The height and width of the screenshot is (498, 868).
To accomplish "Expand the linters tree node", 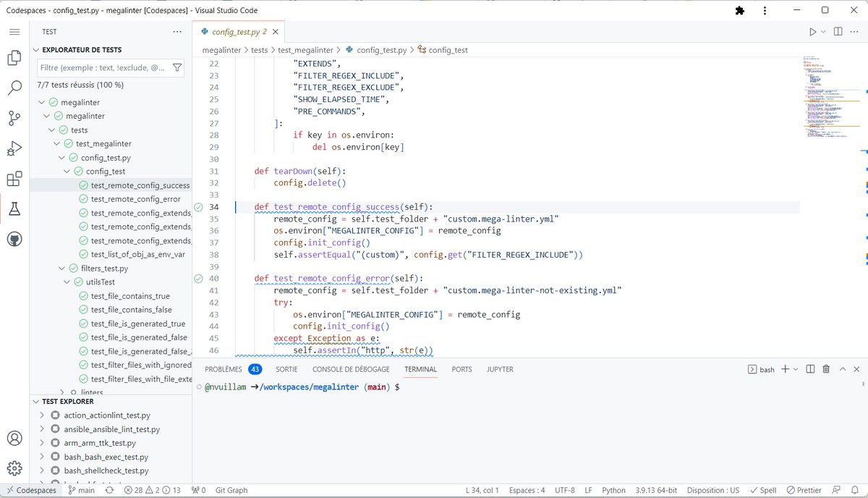I will (x=62, y=392).
